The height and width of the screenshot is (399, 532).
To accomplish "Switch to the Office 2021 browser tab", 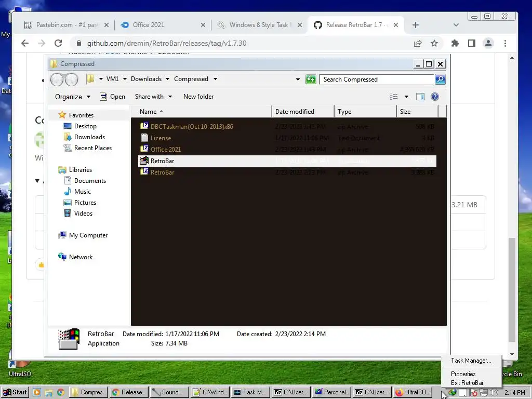I will pos(163,25).
